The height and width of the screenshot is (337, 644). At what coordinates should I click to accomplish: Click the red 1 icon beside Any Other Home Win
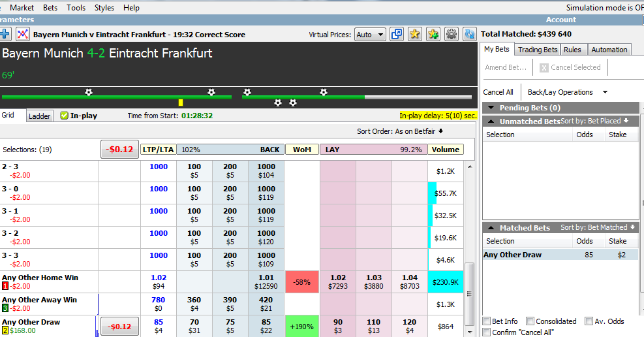click(5, 286)
